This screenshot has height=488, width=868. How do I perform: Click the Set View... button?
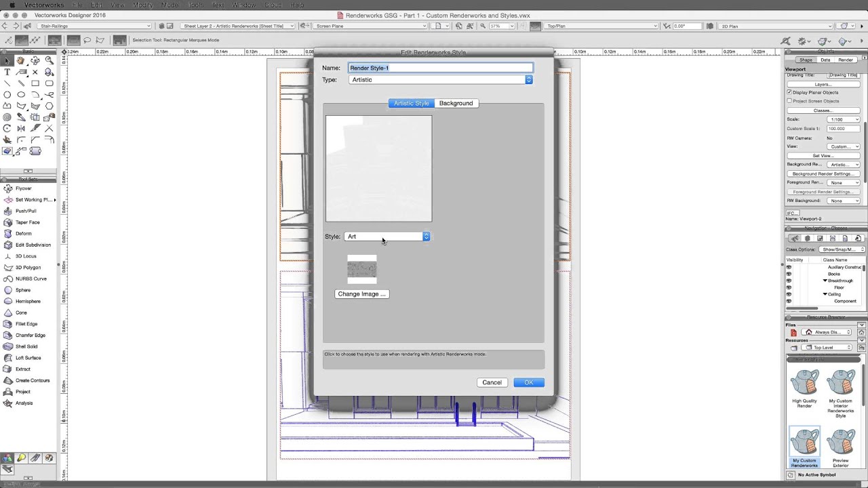[823, 156]
